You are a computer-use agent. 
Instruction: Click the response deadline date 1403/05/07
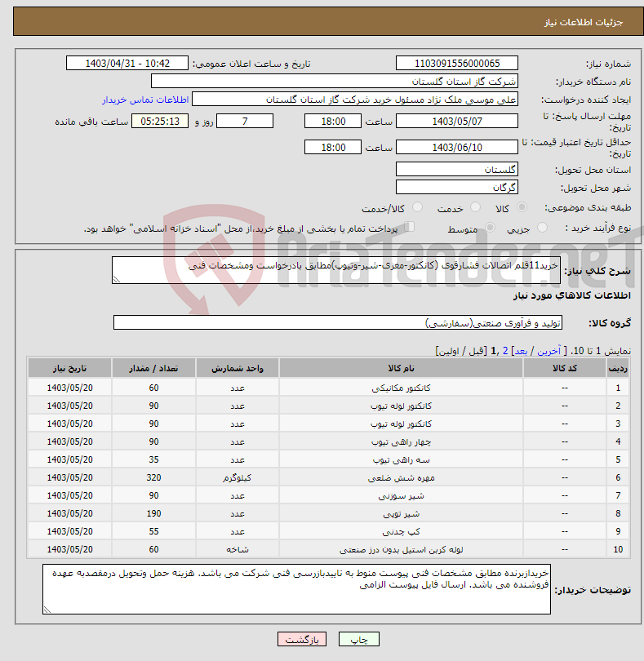pos(457,121)
